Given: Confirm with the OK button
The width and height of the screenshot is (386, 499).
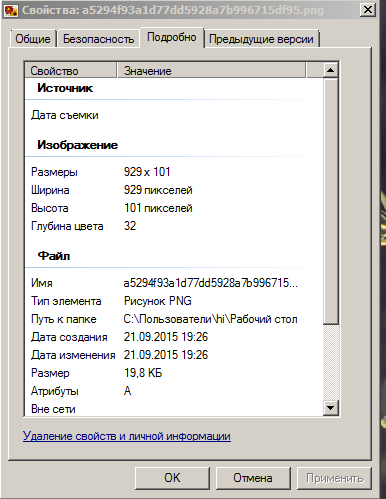Looking at the screenshot, I should pyautogui.click(x=172, y=478).
